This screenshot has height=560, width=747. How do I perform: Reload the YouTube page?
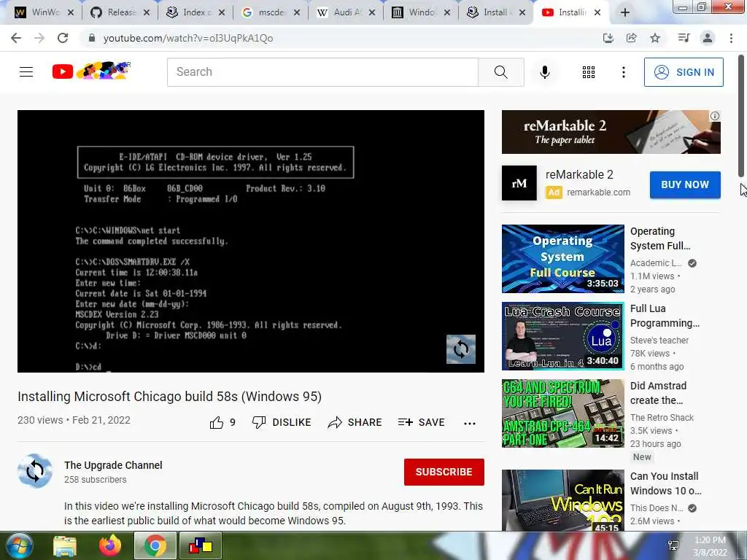63,38
